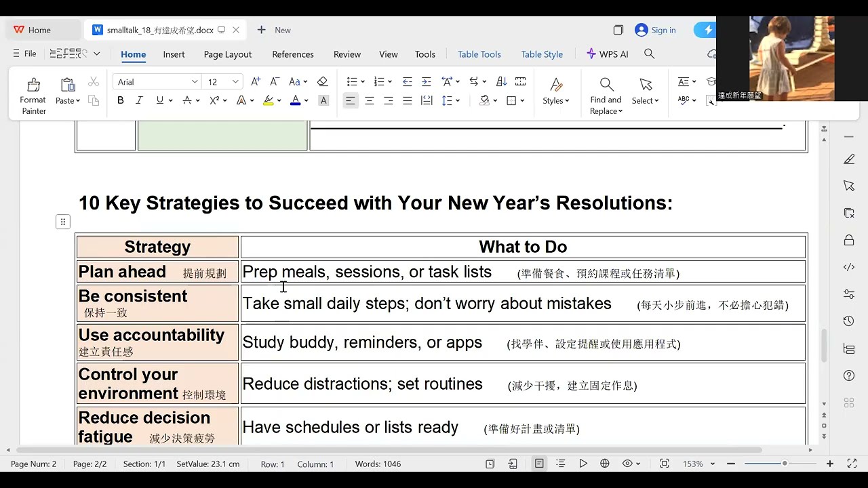Click Decrease Indent icon
This screenshot has height=488, width=868.
407,81
